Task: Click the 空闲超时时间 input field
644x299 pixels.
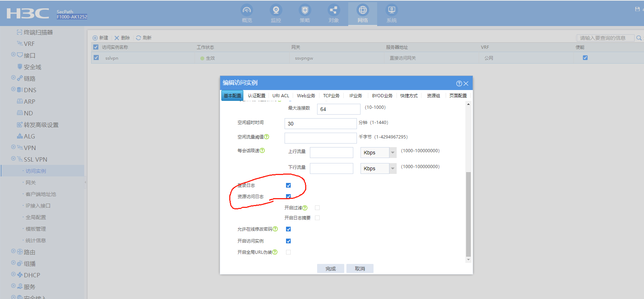Action: (321, 124)
